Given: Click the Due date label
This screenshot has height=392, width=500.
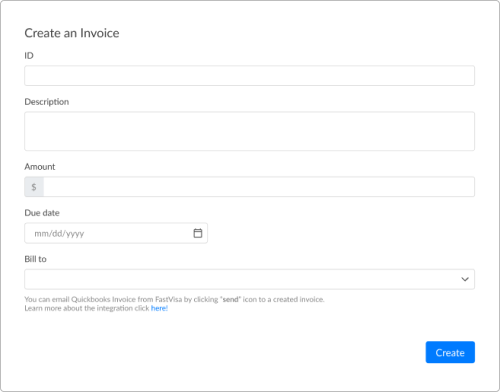Looking at the screenshot, I should click(42, 213).
